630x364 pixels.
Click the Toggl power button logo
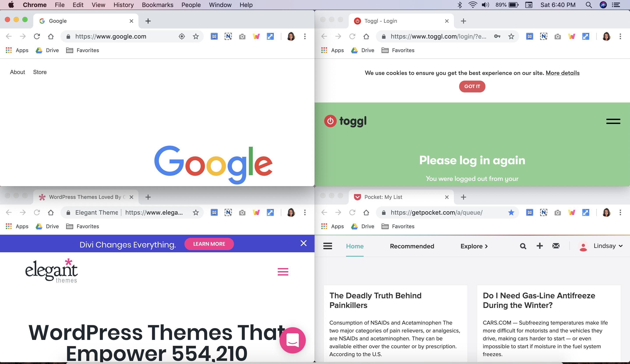coord(330,121)
